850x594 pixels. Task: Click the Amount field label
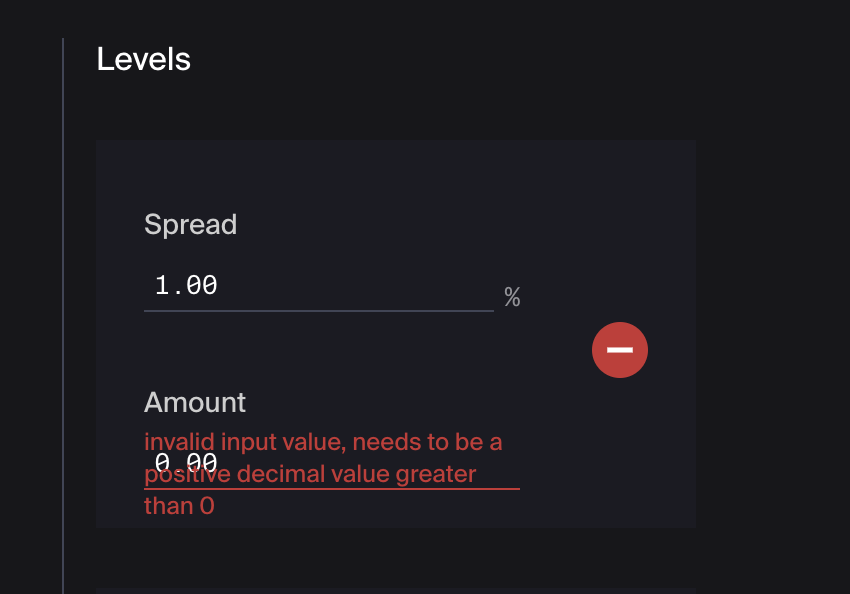tap(194, 402)
